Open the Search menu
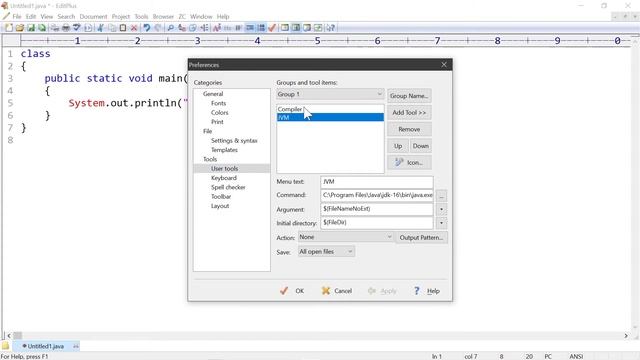640x360 pixels. (x=66, y=17)
